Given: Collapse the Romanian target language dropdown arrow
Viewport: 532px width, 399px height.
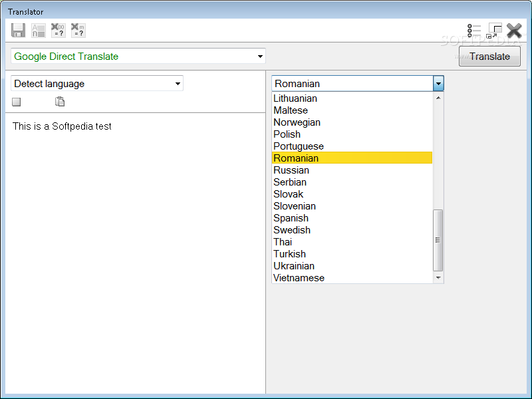Looking at the screenshot, I should click(x=438, y=84).
